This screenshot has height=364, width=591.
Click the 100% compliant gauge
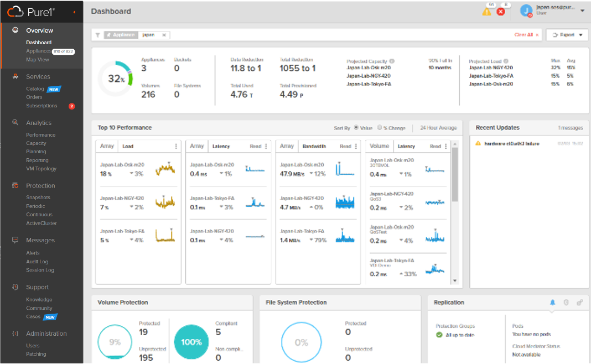[x=191, y=342]
